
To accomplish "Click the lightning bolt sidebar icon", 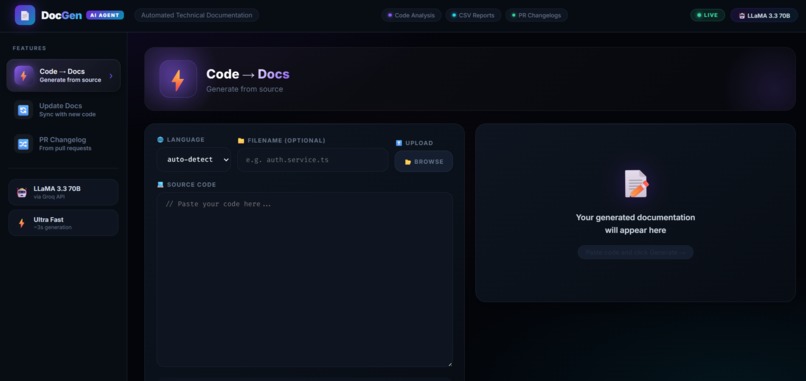I will coord(23,76).
